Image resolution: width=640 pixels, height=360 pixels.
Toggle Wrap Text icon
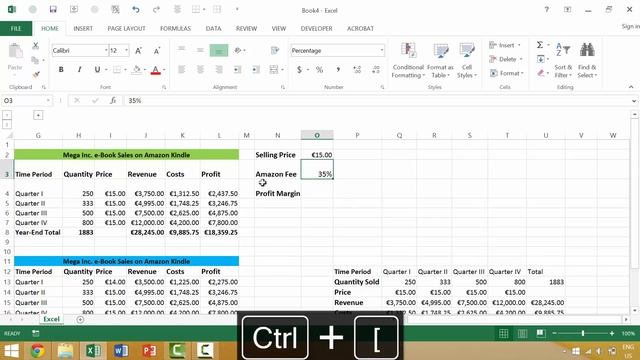pyautogui.click(x=275, y=50)
